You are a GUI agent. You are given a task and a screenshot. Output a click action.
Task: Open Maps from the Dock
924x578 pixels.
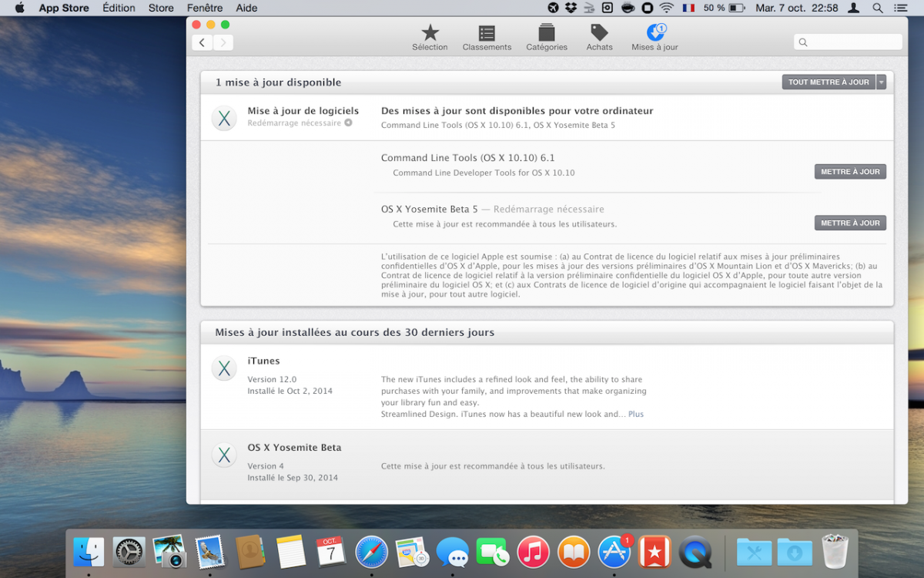(412, 552)
